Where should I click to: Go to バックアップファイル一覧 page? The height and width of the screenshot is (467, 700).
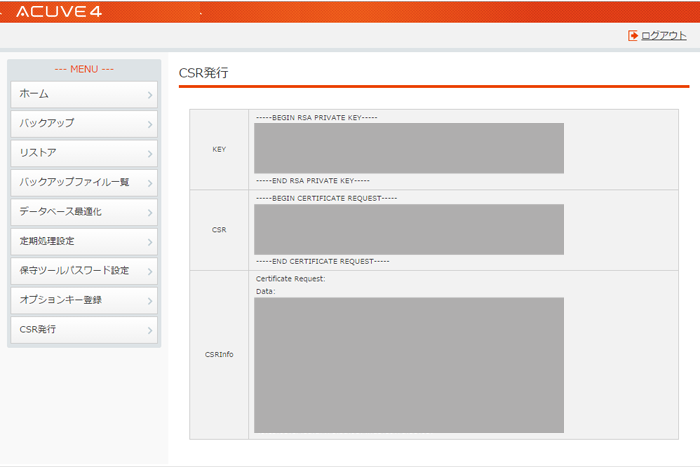[x=84, y=183]
